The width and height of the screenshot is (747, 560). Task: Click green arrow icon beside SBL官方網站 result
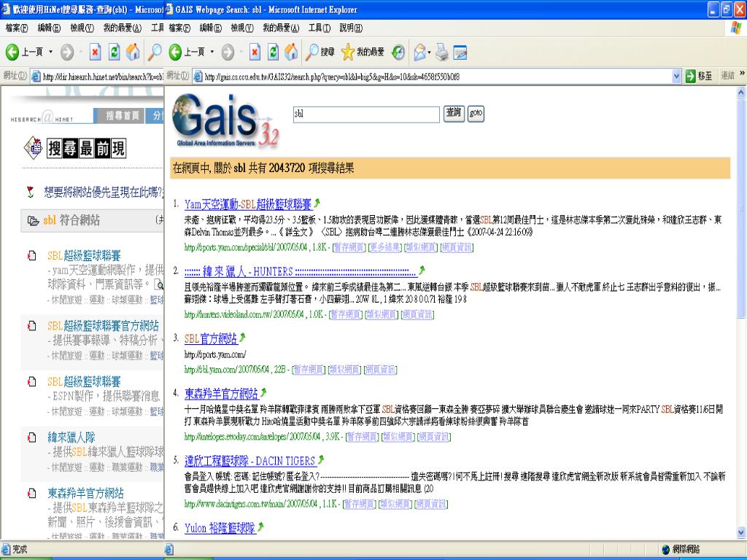click(x=242, y=338)
